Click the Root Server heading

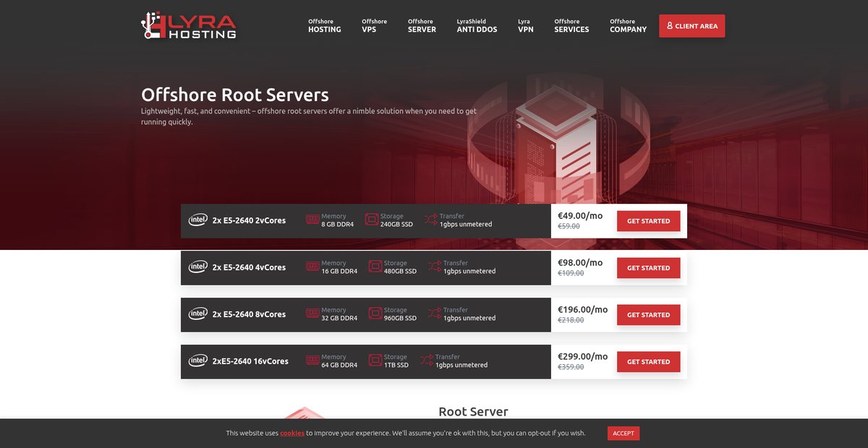point(473,412)
